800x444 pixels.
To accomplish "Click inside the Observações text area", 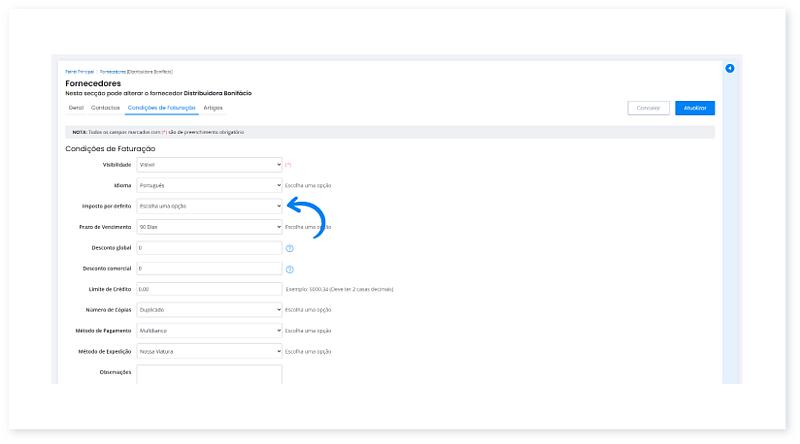I will point(209,374).
